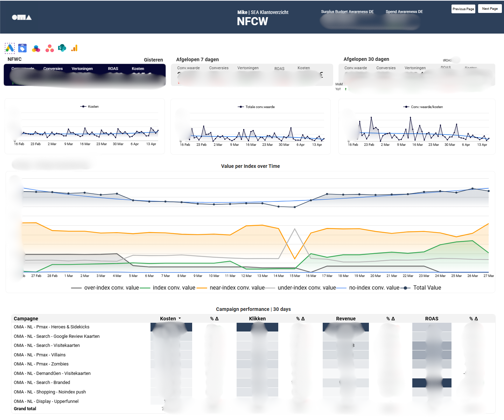Launch the SharePoint icon
This screenshot has height=420, width=504.
point(62,48)
